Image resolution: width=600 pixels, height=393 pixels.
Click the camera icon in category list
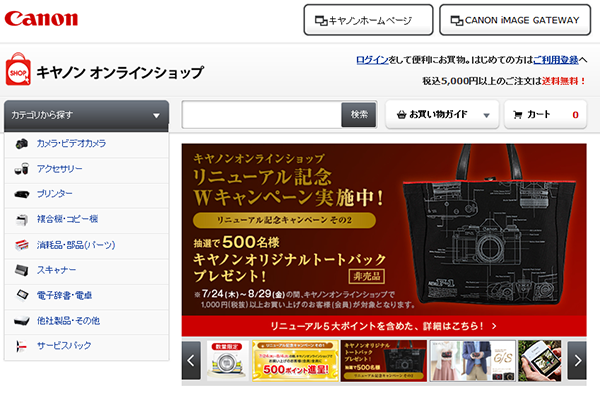pos(22,144)
